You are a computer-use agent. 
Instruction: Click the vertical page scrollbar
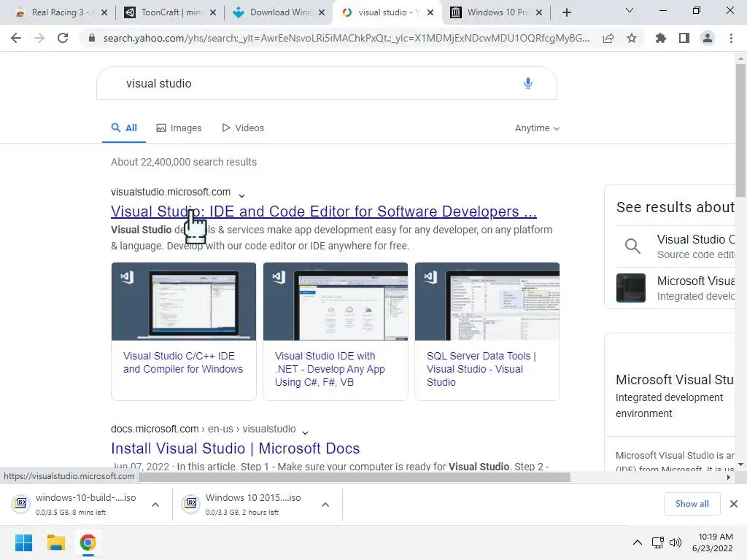tap(740, 131)
